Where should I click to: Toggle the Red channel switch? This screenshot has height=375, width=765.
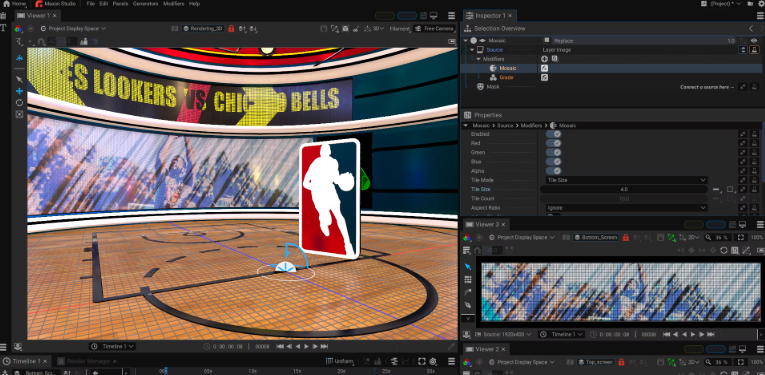[554, 143]
